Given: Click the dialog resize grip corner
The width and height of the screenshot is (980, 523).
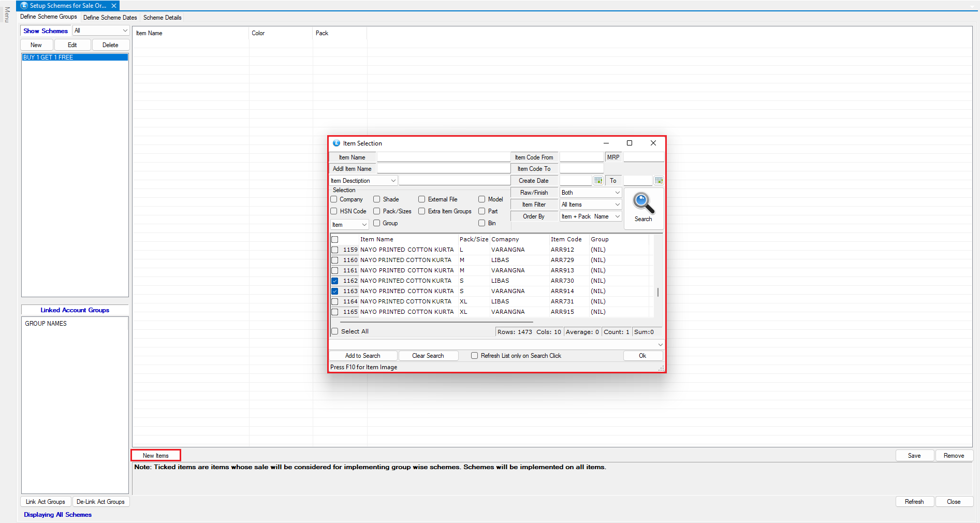Looking at the screenshot, I should (x=661, y=368).
